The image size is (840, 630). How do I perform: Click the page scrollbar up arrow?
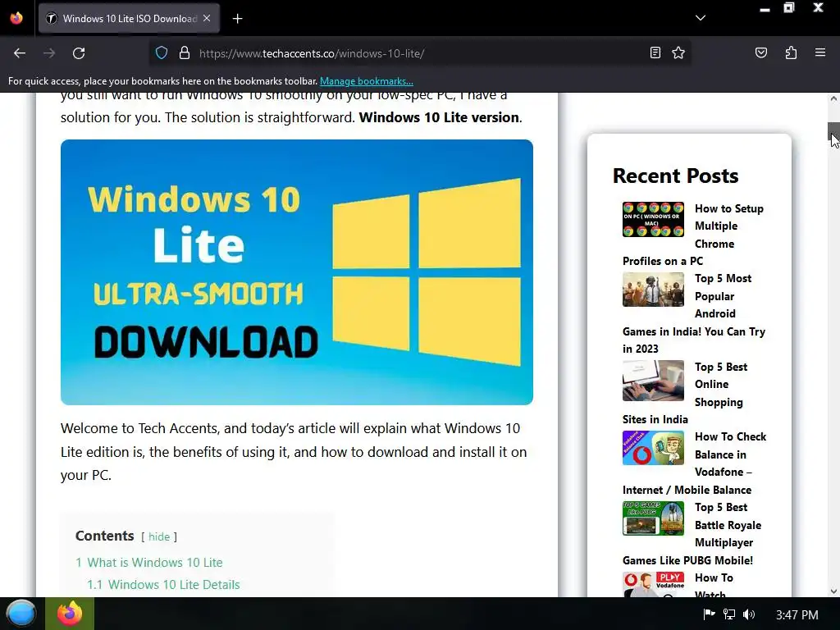(x=833, y=98)
